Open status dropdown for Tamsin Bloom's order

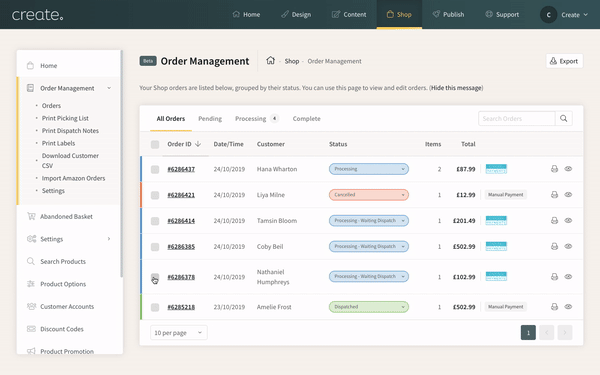point(369,220)
